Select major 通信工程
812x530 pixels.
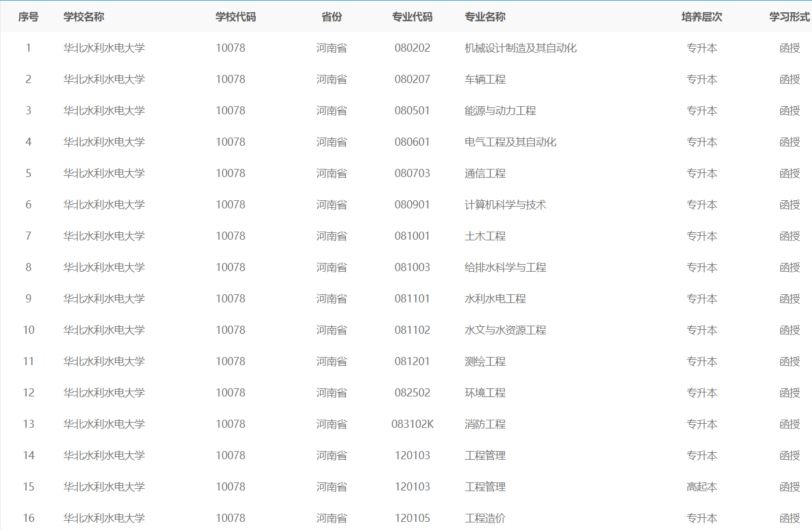[x=485, y=174]
